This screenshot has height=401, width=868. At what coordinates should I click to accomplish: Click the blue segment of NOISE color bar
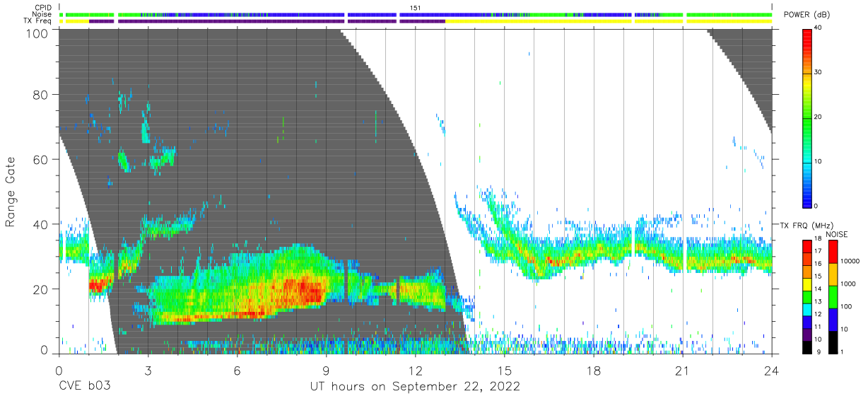click(833, 320)
